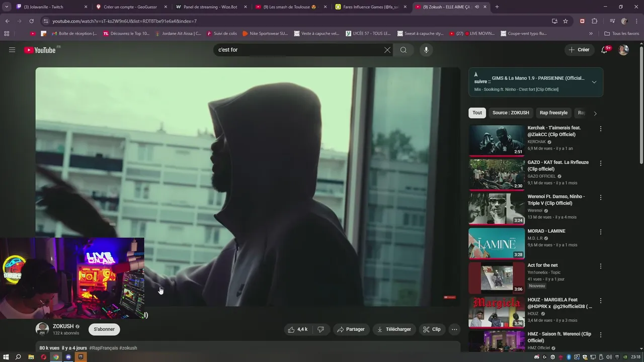The height and width of the screenshot is (362, 644).
Task: Open the Créer upload menu
Action: click(x=579, y=50)
